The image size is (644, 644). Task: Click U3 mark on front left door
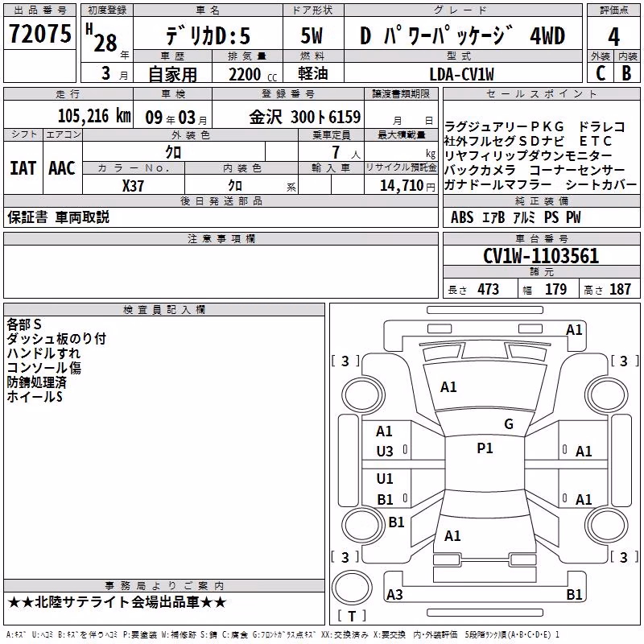(385, 452)
